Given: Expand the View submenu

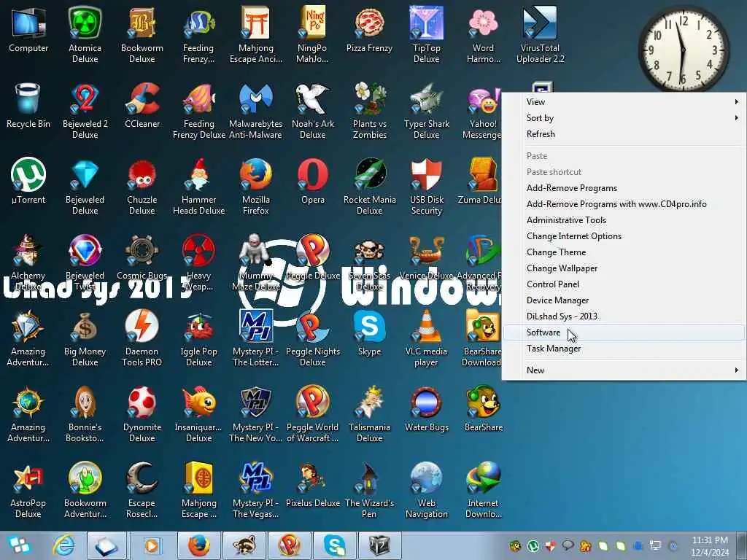Looking at the screenshot, I should click(x=624, y=102).
